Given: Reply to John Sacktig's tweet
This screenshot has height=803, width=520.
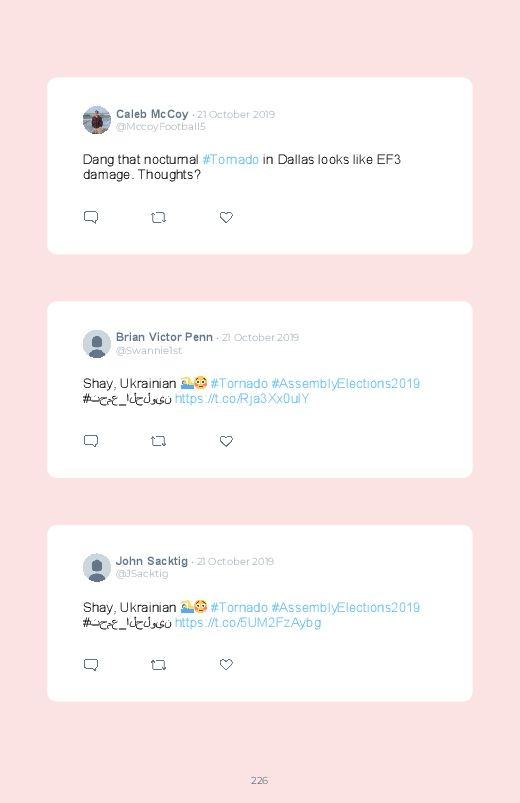Looking at the screenshot, I should coord(91,665).
